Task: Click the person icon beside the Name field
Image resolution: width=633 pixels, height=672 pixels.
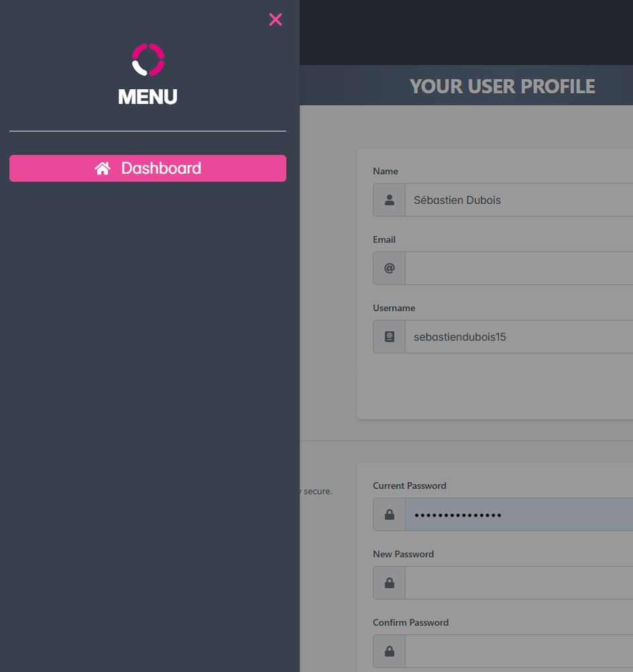Action: coord(390,200)
